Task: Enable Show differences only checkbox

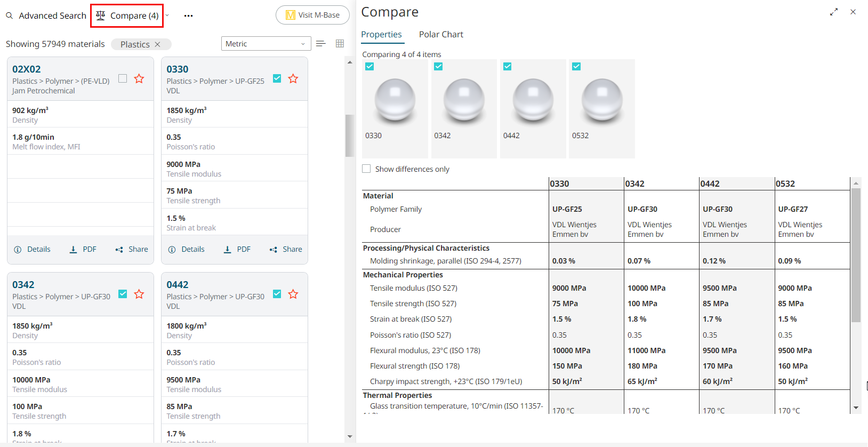Action: pyautogui.click(x=366, y=169)
